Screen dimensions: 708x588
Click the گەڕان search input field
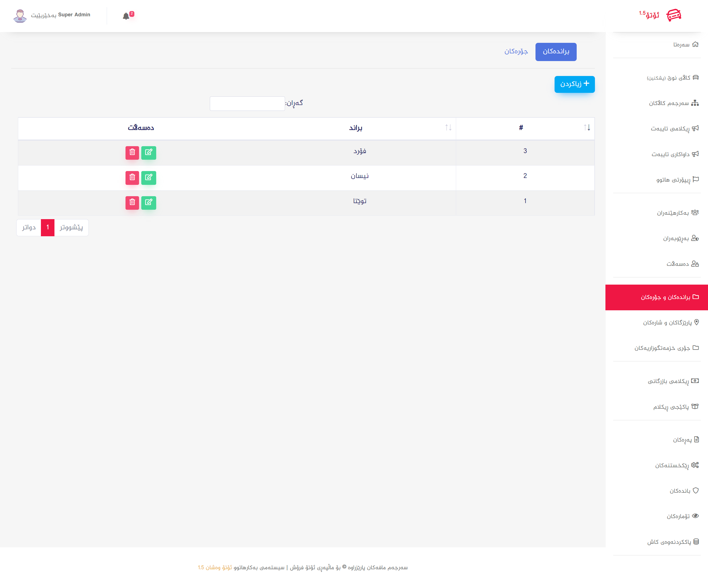(247, 103)
